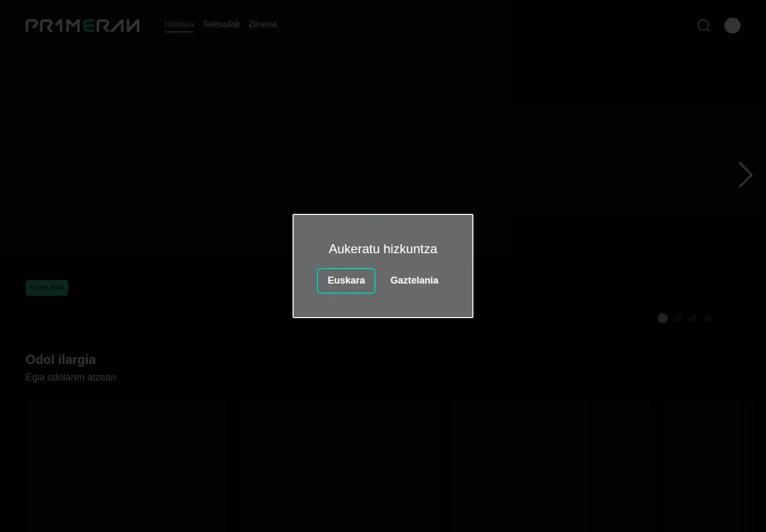
Task: Select the second carousel indicator dot
Action: [x=678, y=318]
